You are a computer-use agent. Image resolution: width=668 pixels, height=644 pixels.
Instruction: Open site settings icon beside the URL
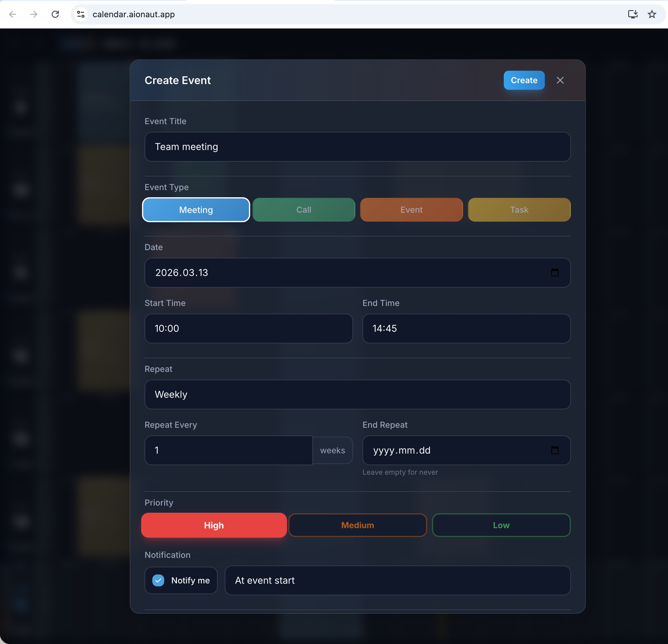pos(80,14)
